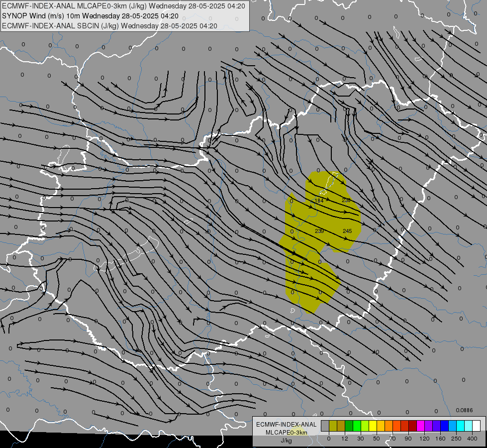
Task: Click the legend tick label 70
Action: coord(392,439)
